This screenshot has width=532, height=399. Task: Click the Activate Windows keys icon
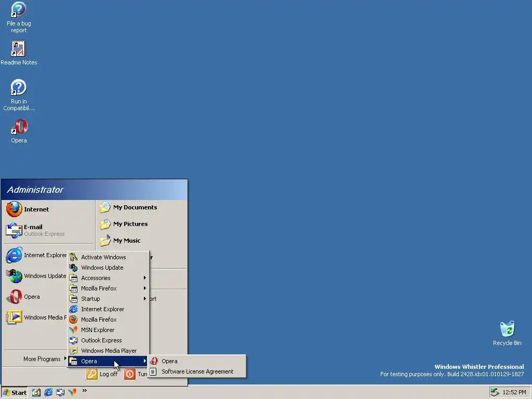click(x=73, y=257)
